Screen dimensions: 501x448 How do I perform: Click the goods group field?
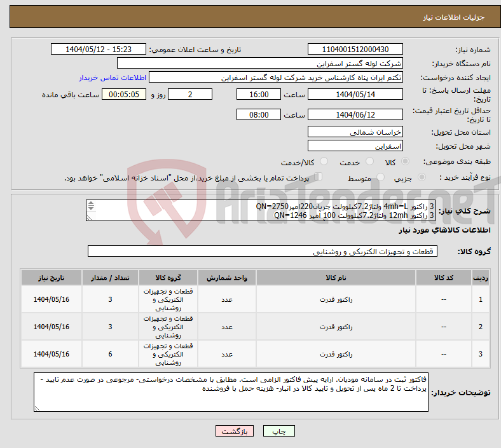pyautogui.click(x=263, y=251)
